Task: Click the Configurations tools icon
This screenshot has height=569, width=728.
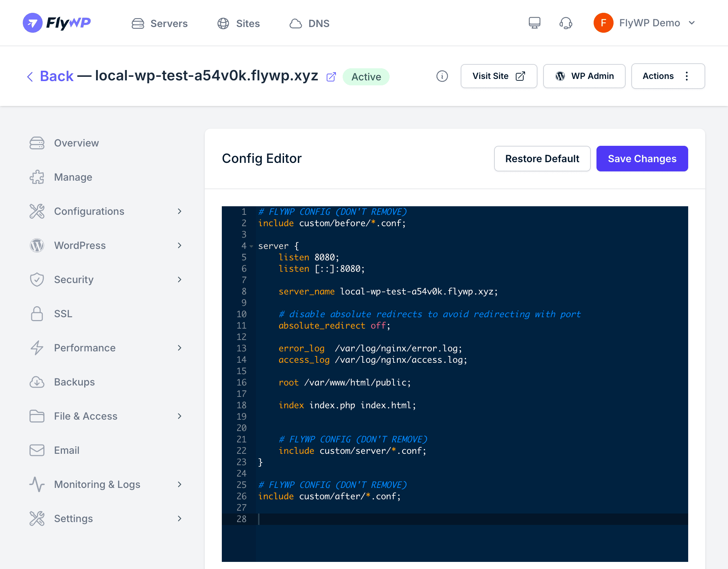Action: click(x=37, y=211)
